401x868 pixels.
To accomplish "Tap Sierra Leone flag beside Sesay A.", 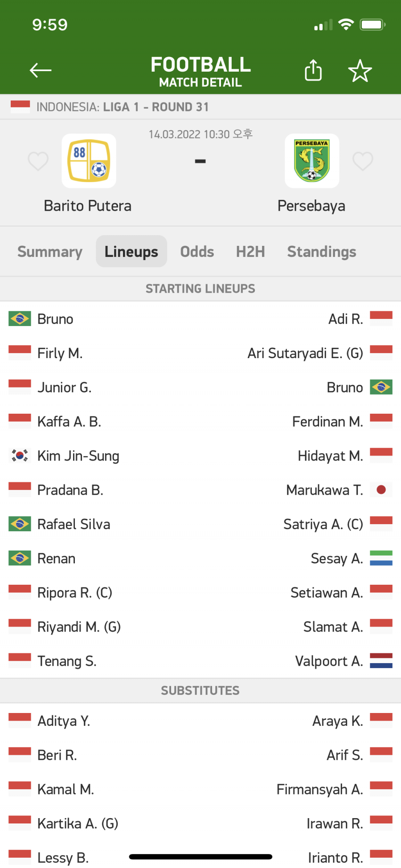I will coord(381,558).
